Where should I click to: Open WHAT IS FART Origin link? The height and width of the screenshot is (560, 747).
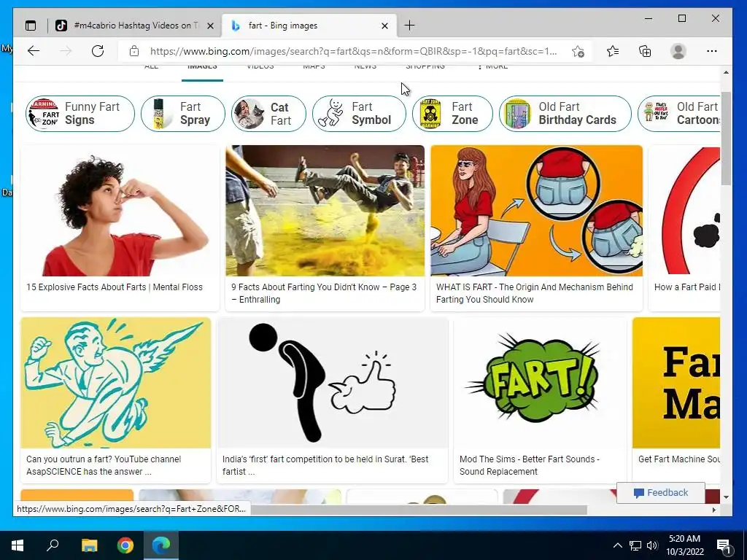click(x=535, y=293)
